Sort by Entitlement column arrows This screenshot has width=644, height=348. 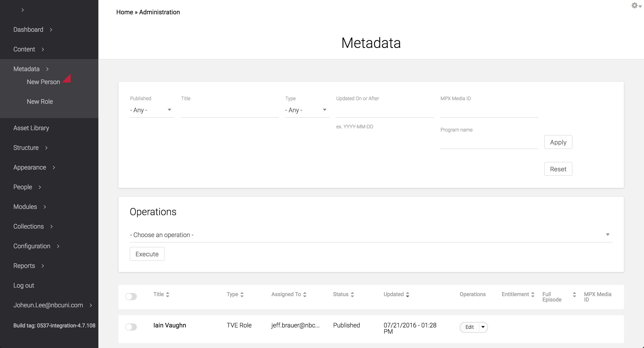coord(533,295)
